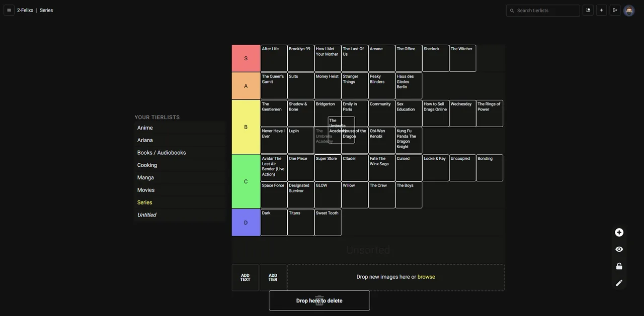Select the One Piece card
The width and height of the screenshot is (644, 316).
click(x=301, y=168)
